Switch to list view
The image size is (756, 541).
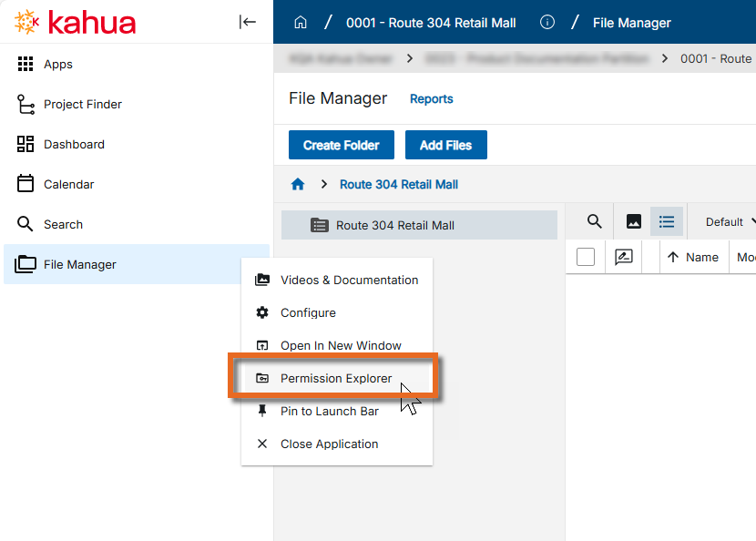tap(667, 221)
